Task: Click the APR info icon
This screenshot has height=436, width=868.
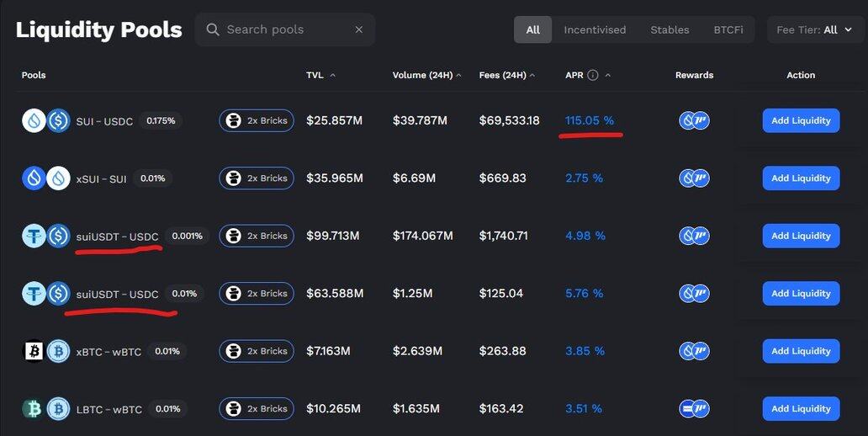Action: point(593,75)
